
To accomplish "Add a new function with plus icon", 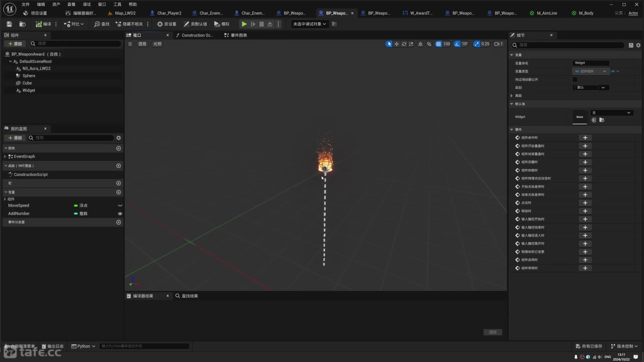I will (118, 166).
